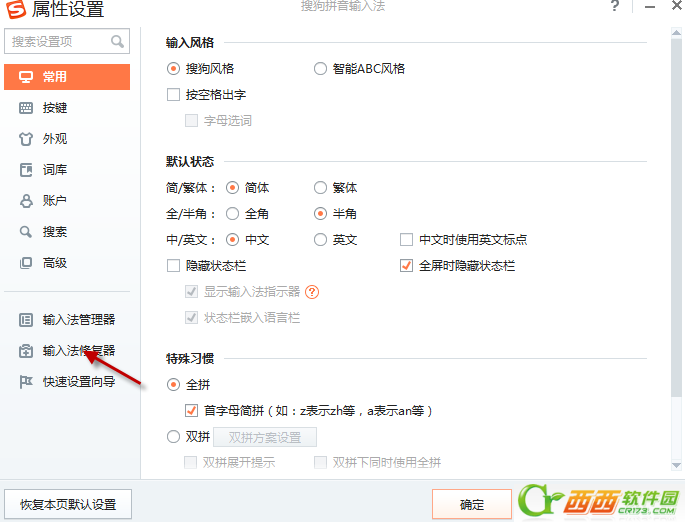685x522 pixels.
Task: Select 中文 default language
Action: click(232, 240)
